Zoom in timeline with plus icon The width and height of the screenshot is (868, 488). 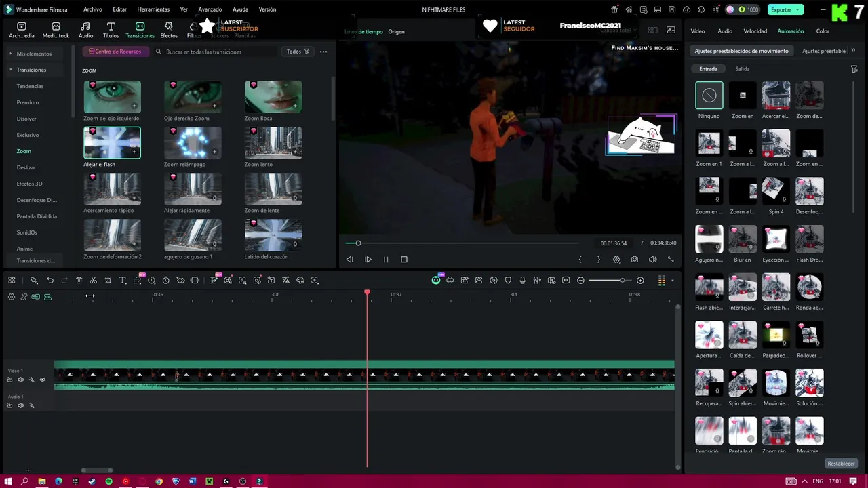point(640,281)
